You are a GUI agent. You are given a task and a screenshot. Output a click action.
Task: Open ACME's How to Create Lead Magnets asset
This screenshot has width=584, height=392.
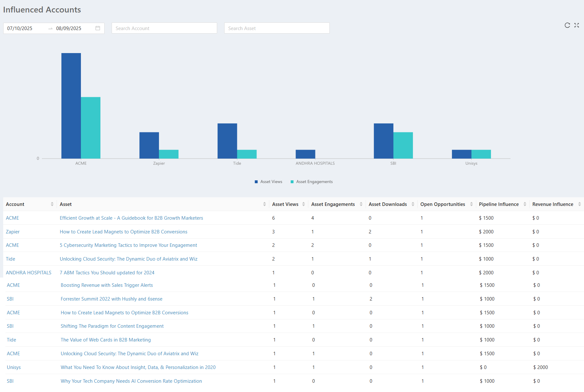click(x=124, y=313)
